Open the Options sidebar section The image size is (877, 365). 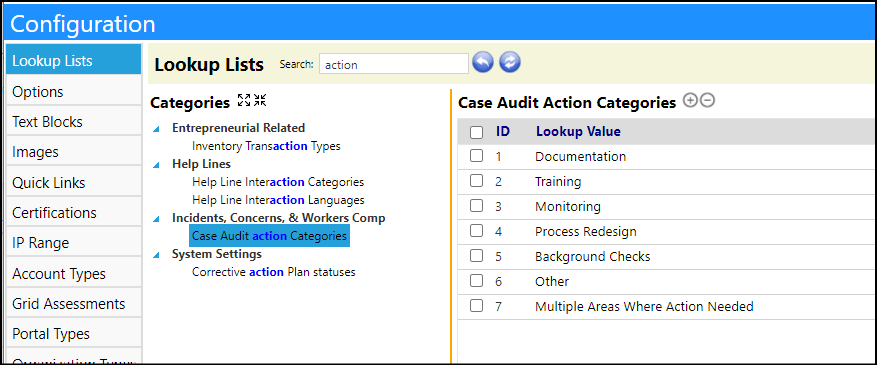click(x=73, y=91)
